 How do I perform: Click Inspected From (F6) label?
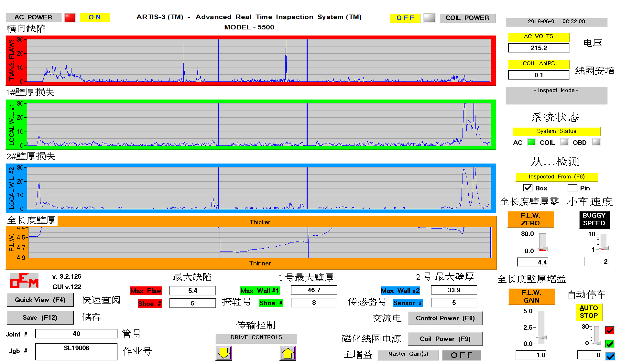coord(557,177)
